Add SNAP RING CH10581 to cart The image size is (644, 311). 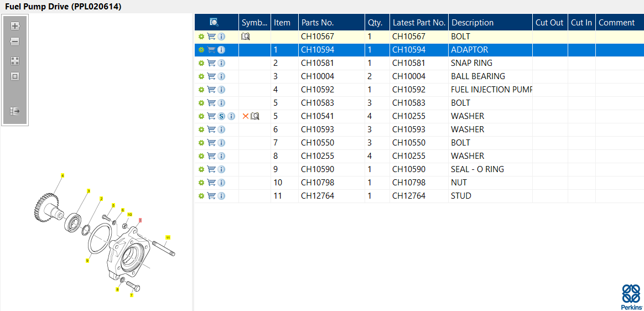[211, 63]
